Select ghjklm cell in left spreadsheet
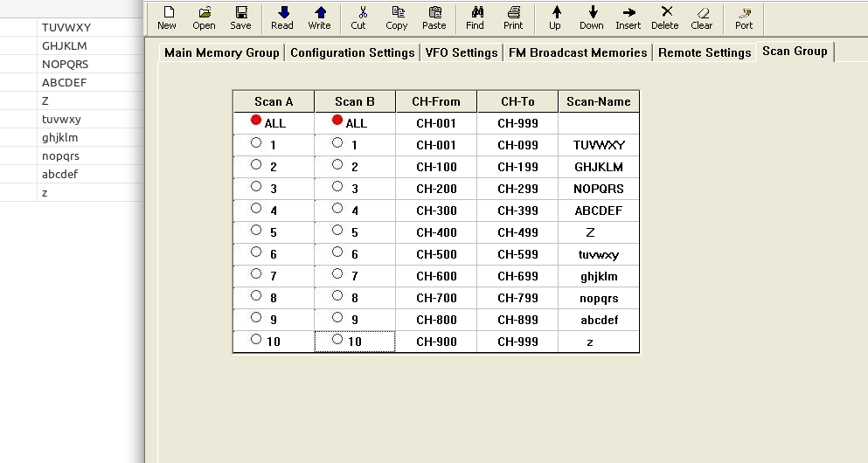 click(x=90, y=137)
